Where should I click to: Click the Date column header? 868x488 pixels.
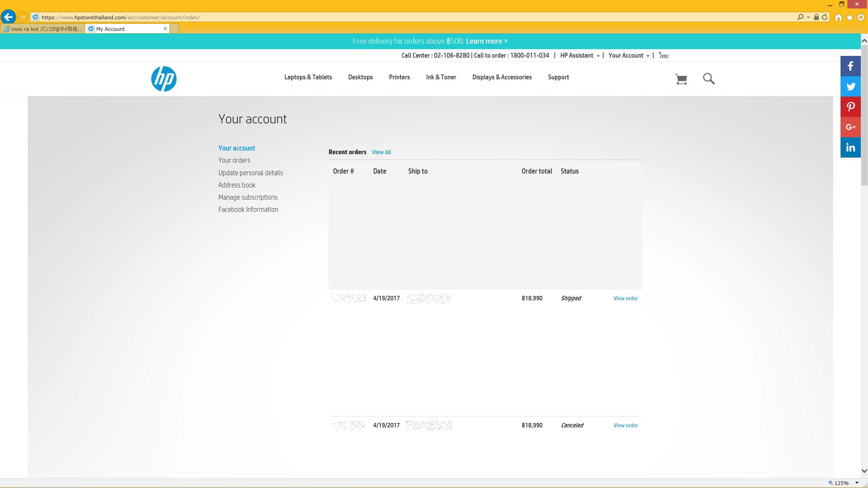tap(379, 171)
